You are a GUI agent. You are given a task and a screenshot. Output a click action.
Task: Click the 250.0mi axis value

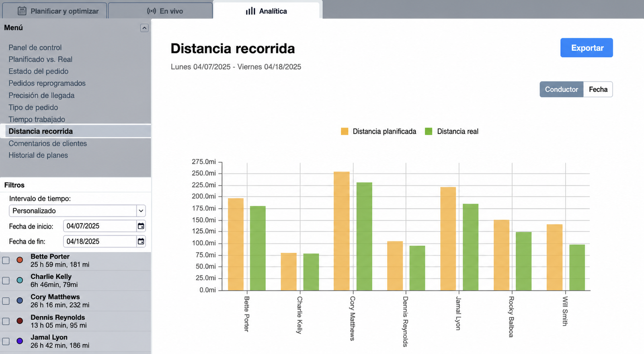[204, 173]
